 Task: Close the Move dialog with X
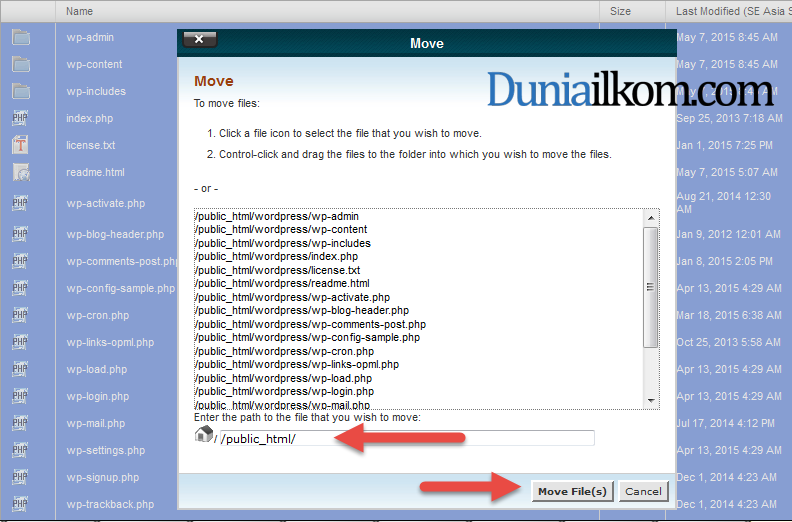[200, 39]
